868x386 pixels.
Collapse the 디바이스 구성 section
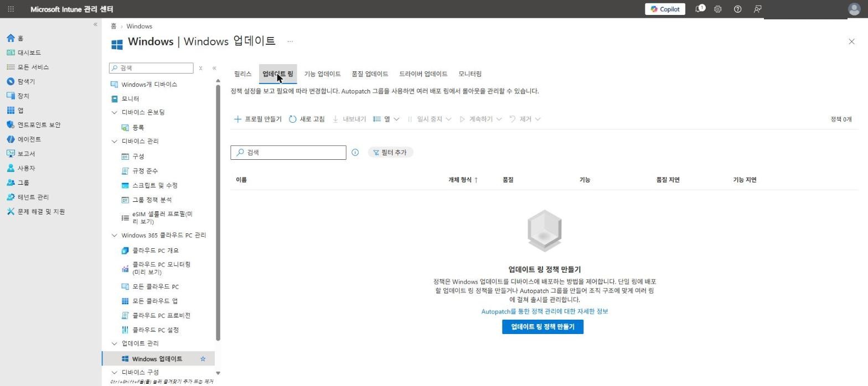[114, 372]
